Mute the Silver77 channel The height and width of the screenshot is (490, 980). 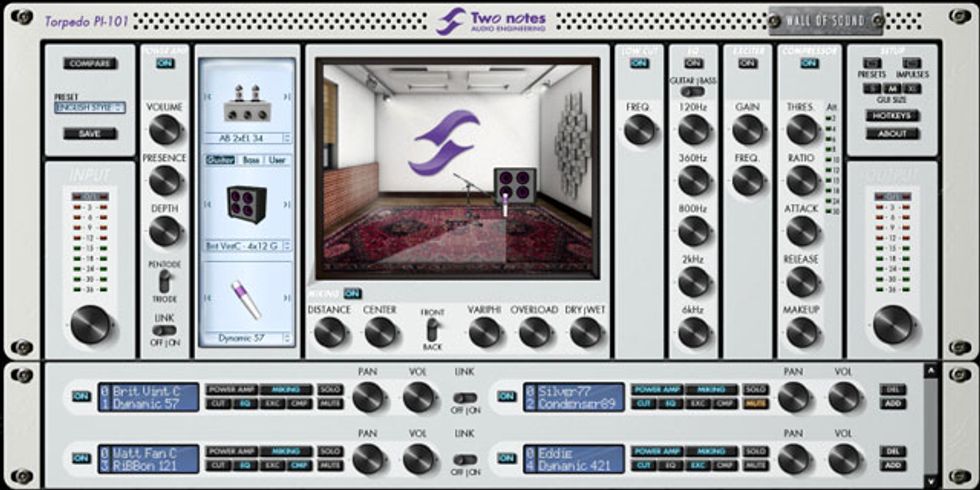(x=755, y=404)
